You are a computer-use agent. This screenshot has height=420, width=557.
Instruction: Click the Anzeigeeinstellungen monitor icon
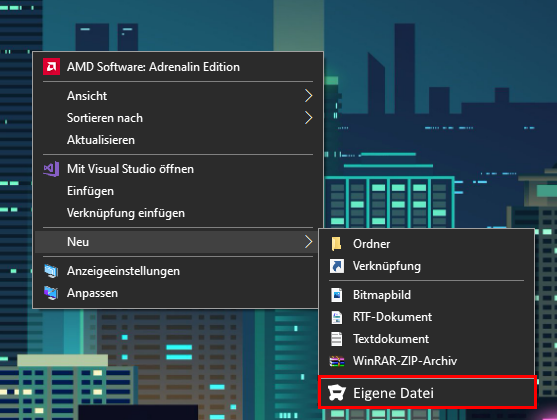pyautogui.click(x=52, y=271)
